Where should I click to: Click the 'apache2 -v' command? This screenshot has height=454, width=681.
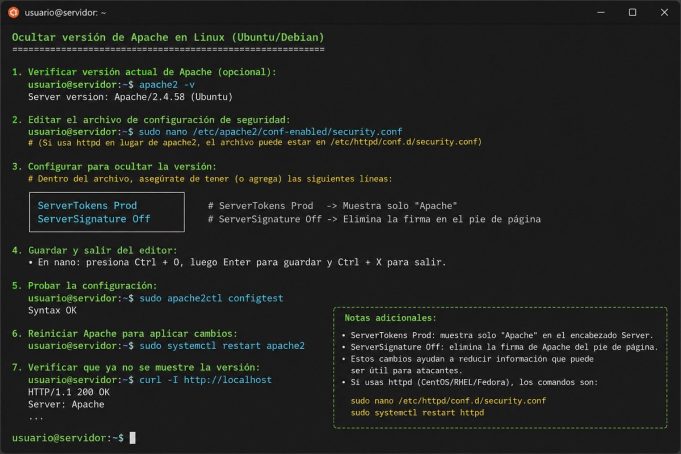click(x=167, y=84)
